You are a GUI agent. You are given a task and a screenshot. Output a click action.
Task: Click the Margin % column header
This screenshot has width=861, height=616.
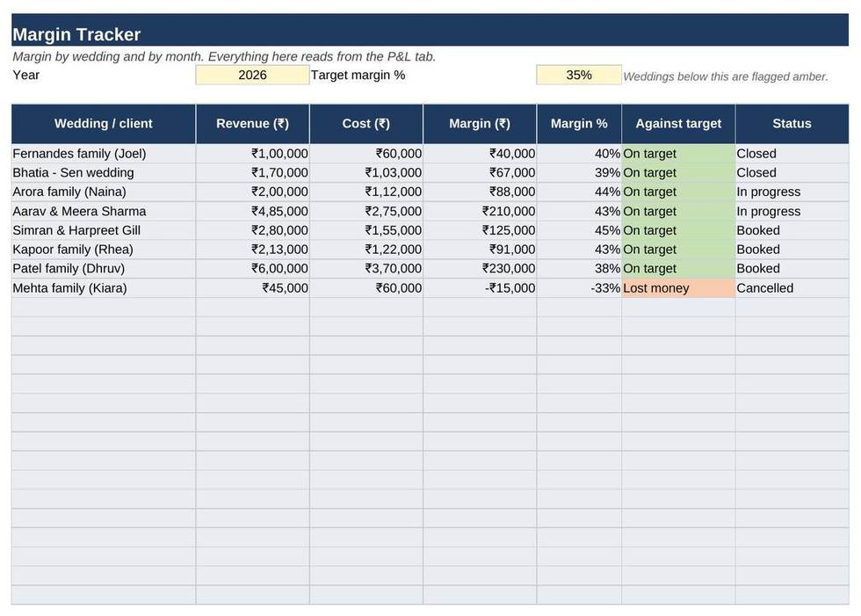pyautogui.click(x=579, y=124)
